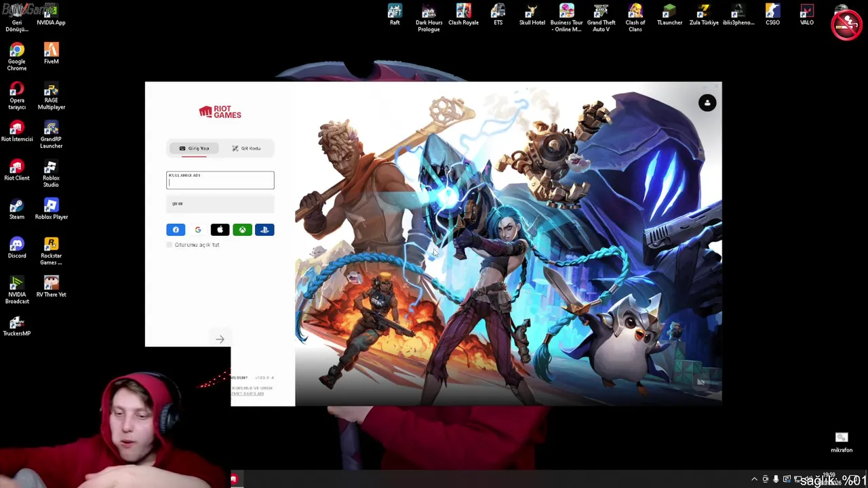Select the Riot İstemcisi desktop icon
Image resolution: width=868 pixels, height=488 pixels.
[x=17, y=131]
